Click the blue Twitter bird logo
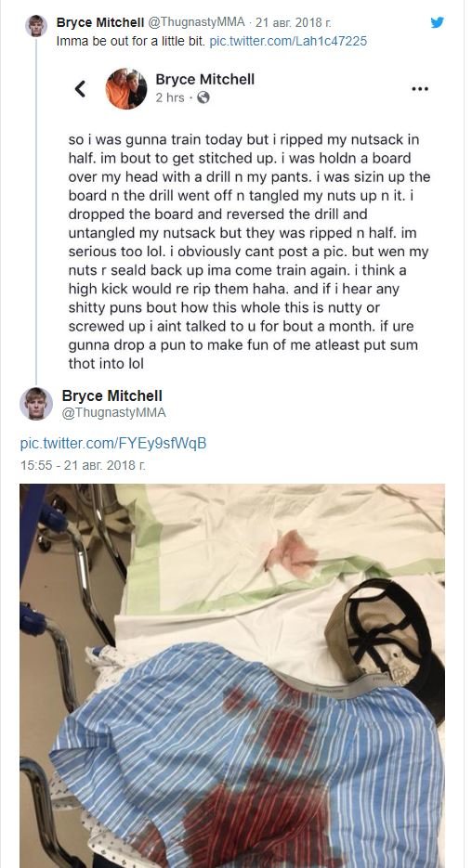This screenshot has width=472, height=868. coord(437,22)
